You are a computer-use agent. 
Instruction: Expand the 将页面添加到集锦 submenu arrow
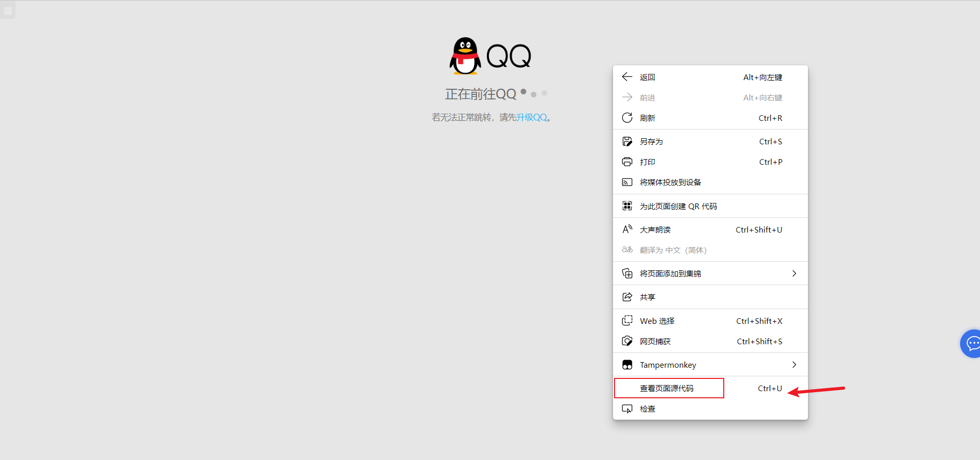pyautogui.click(x=794, y=273)
